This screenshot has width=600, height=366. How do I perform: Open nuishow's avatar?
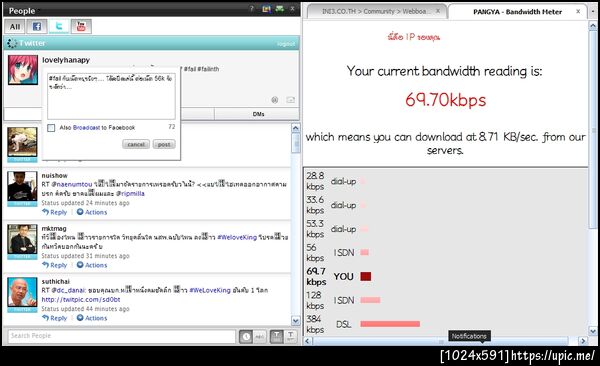click(22, 186)
